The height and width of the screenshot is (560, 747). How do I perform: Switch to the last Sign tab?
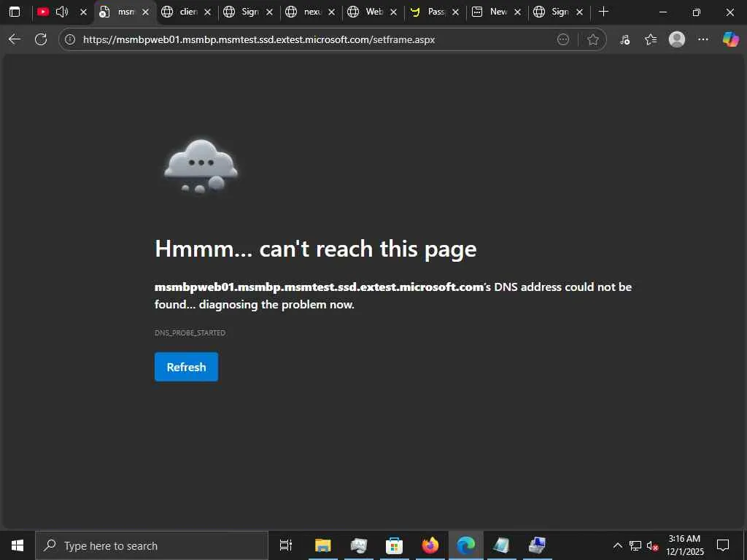pyautogui.click(x=551, y=12)
